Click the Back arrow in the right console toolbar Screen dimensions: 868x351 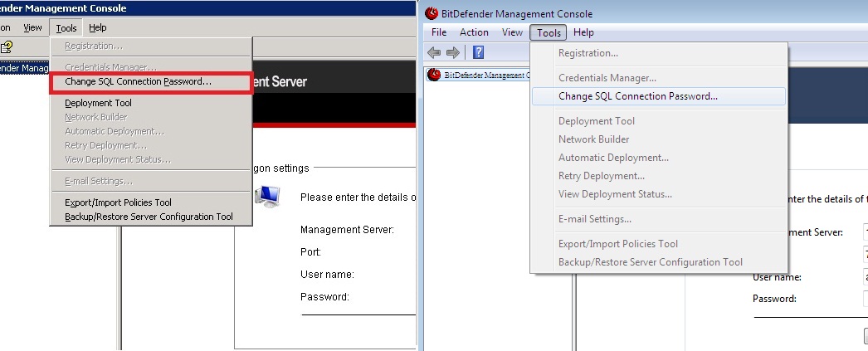pyautogui.click(x=434, y=52)
